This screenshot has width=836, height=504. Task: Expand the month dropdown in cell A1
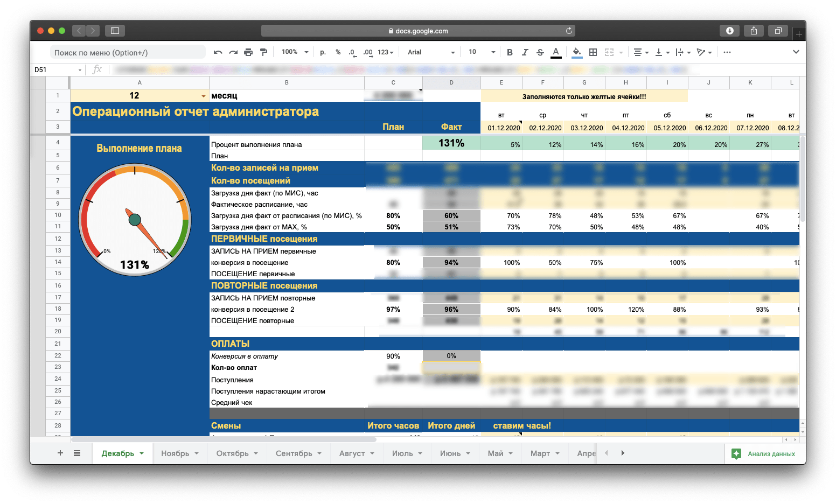tap(203, 96)
